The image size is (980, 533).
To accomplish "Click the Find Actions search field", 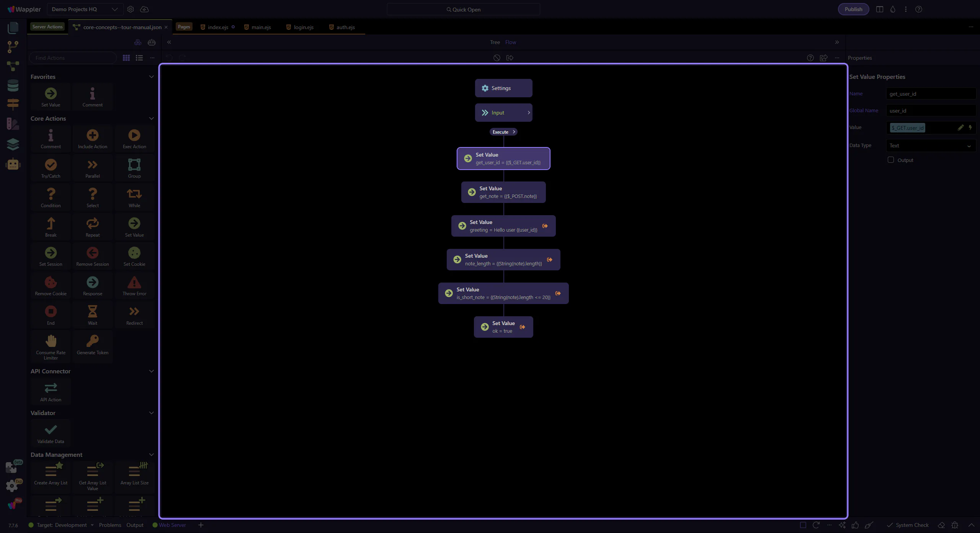I will pos(73,58).
